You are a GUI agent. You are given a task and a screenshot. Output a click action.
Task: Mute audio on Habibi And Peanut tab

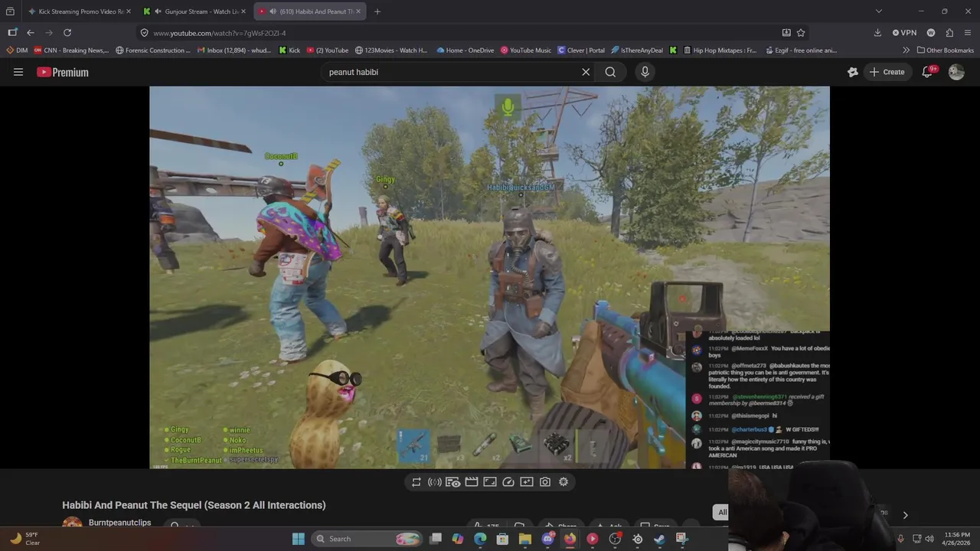tap(273, 11)
